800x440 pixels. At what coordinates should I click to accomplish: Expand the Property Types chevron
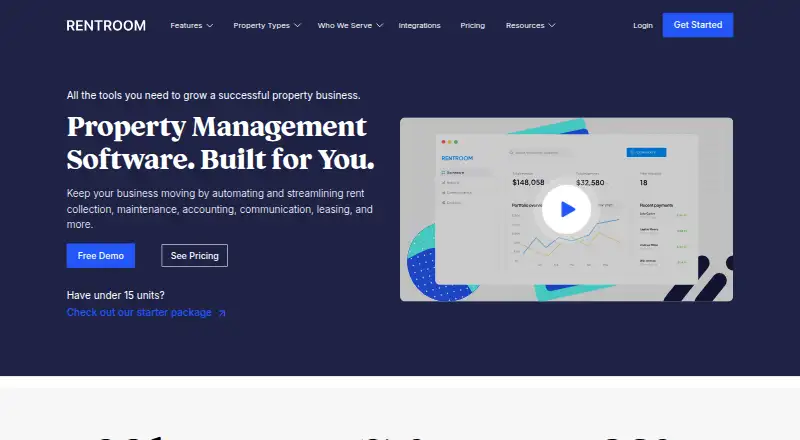[x=297, y=26]
